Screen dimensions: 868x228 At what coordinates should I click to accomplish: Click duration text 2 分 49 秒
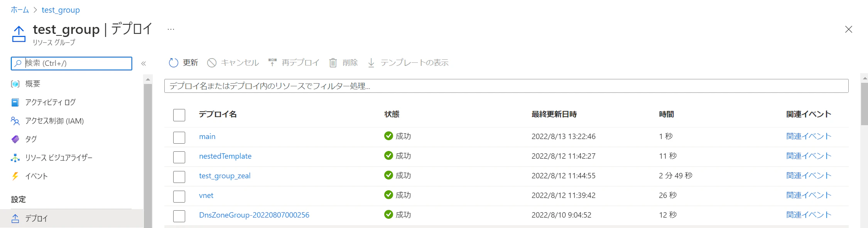[675, 176]
